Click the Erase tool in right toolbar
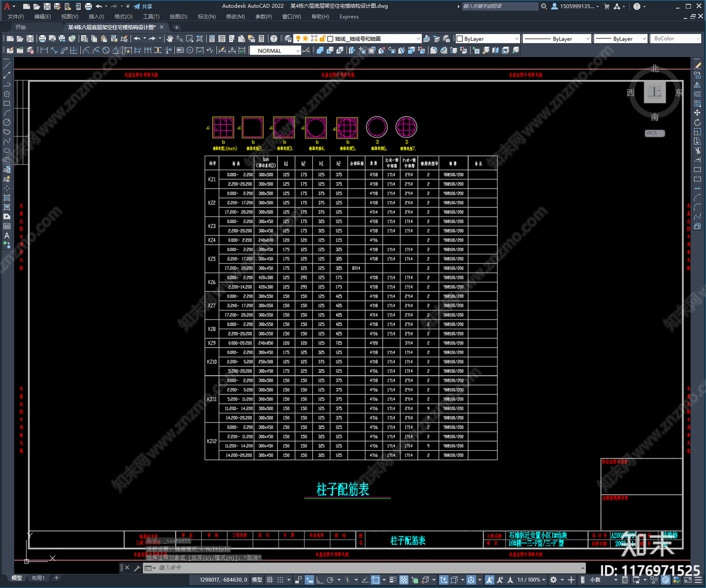Screen dimensions: 706x588 pos(697,65)
